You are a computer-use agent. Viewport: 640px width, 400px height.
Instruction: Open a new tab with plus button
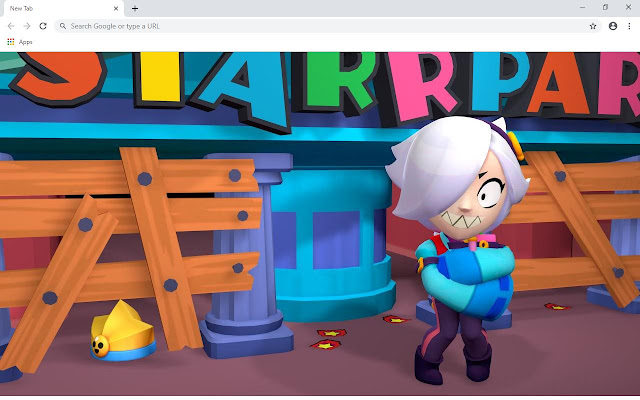(x=135, y=8)
